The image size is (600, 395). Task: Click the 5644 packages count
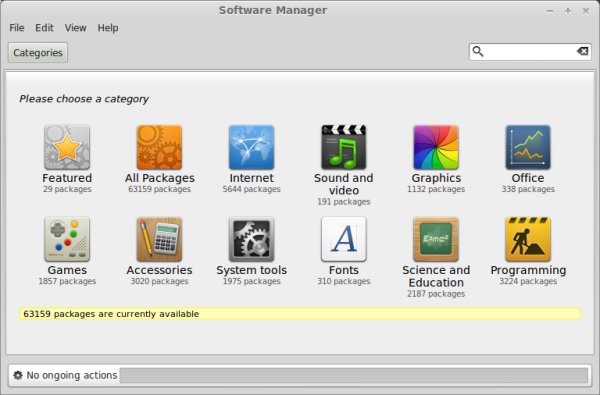(x=251, y=189)
